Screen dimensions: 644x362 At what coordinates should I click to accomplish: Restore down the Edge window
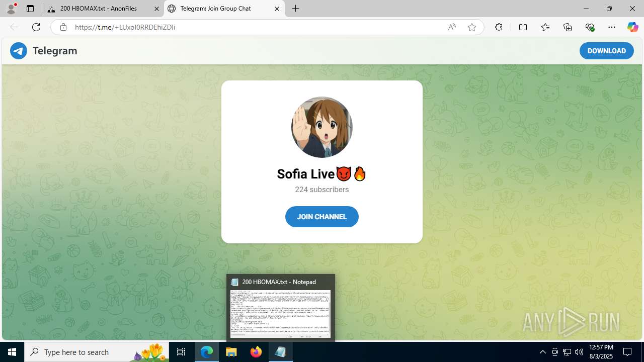click(609, 9)
